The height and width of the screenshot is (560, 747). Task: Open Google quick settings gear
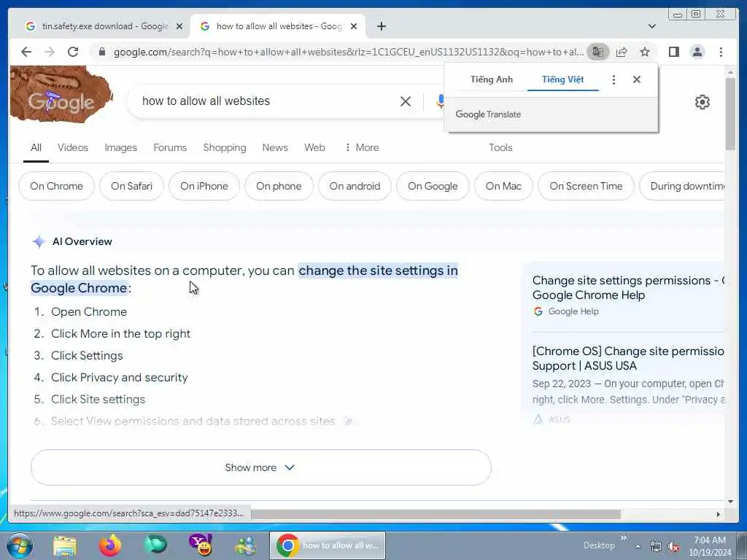tap(703, 102)
